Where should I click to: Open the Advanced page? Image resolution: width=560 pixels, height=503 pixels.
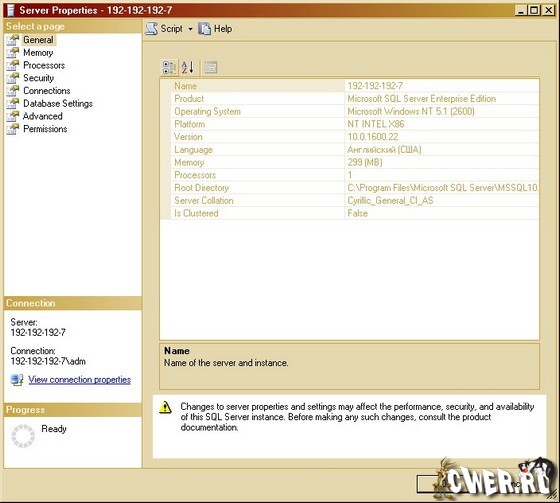pyautogui.click(x=42, y=116)
